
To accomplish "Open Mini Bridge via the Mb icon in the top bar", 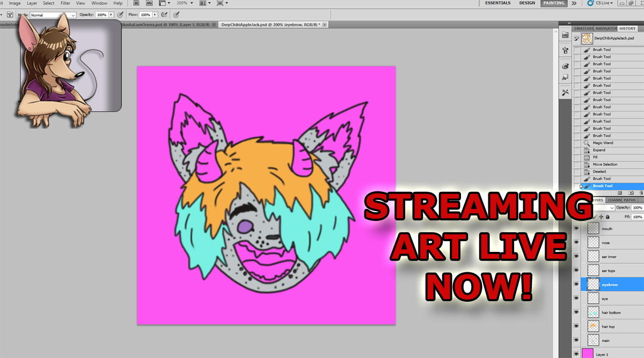I will click(x=149, y=3).
